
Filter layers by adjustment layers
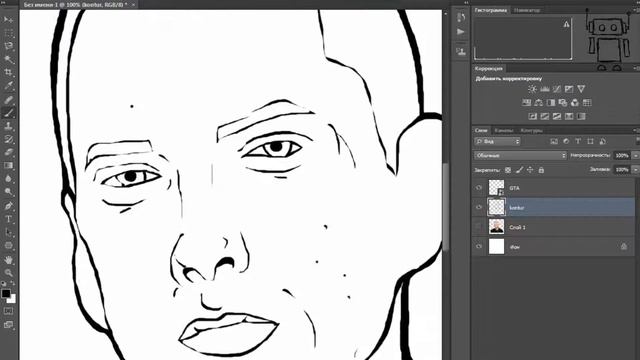(566, 141)
